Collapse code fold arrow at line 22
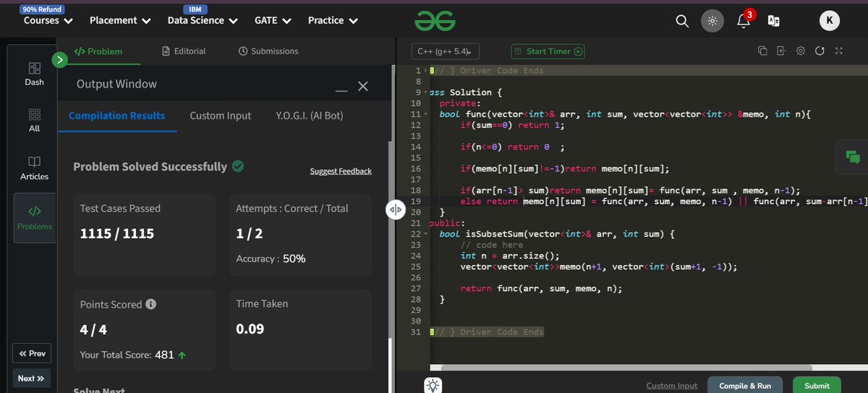 click(x=425, y=234)
